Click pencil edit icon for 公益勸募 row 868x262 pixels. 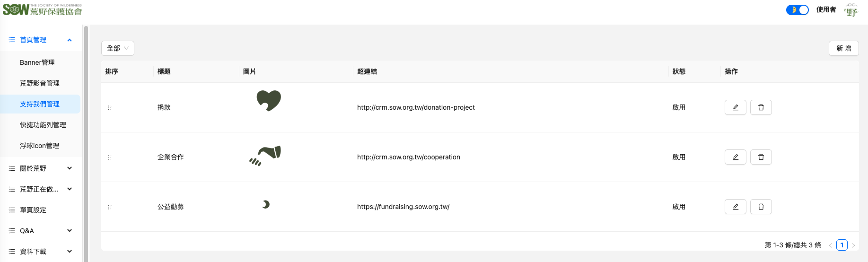click(x=735, y=207)
